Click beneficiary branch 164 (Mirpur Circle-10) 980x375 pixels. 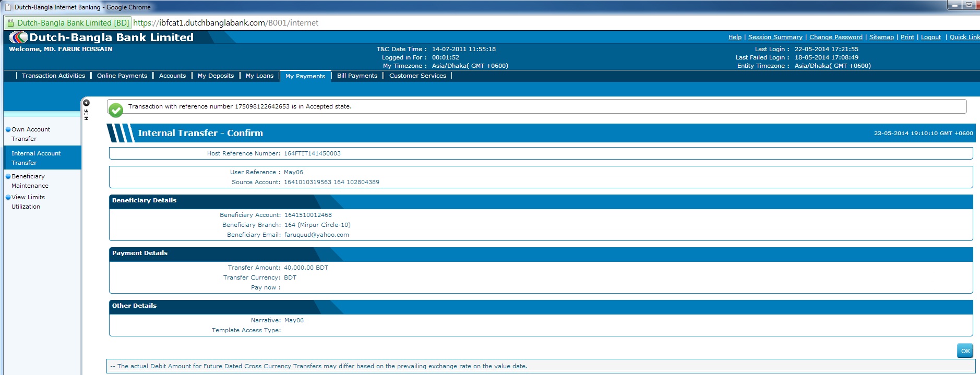317,225
